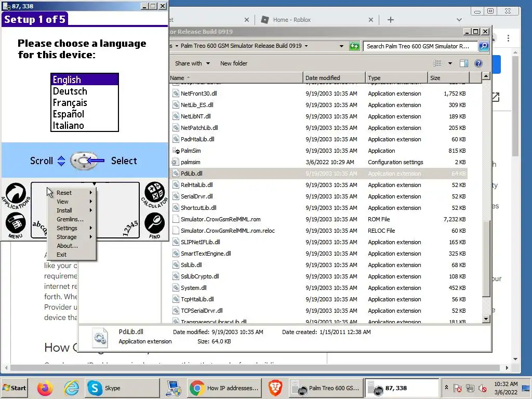Select Italiano language
The width and height of the screenshot is (532, 399).
85,126
